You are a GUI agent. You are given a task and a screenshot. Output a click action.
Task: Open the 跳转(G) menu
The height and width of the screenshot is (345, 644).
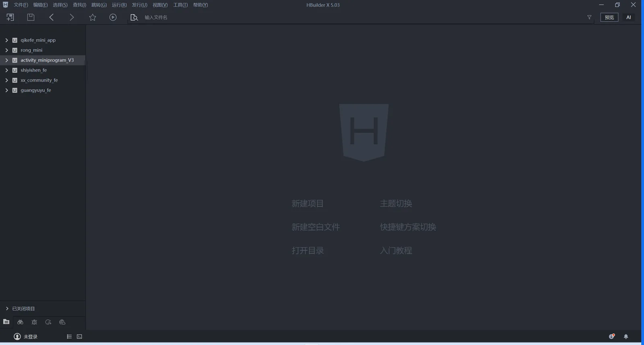(x=99, y=5)
